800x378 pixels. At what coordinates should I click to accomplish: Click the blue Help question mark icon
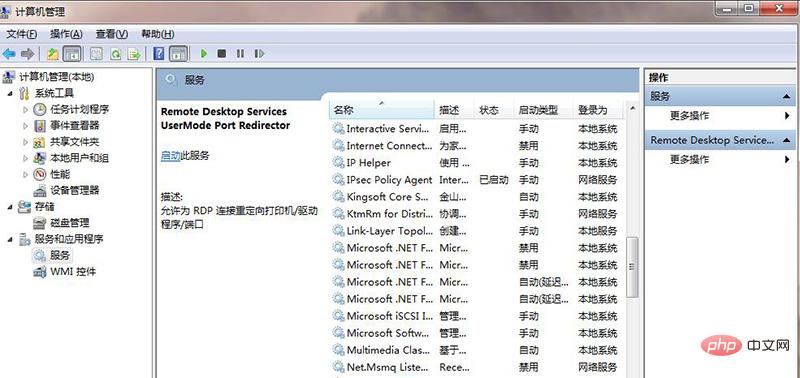[x=159, y=54]
